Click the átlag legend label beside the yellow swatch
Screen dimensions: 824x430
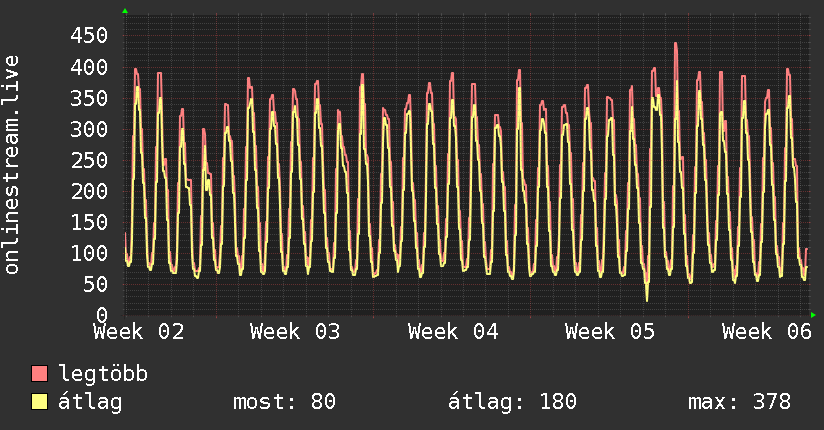pyautogui.click(x=90, y=402)
